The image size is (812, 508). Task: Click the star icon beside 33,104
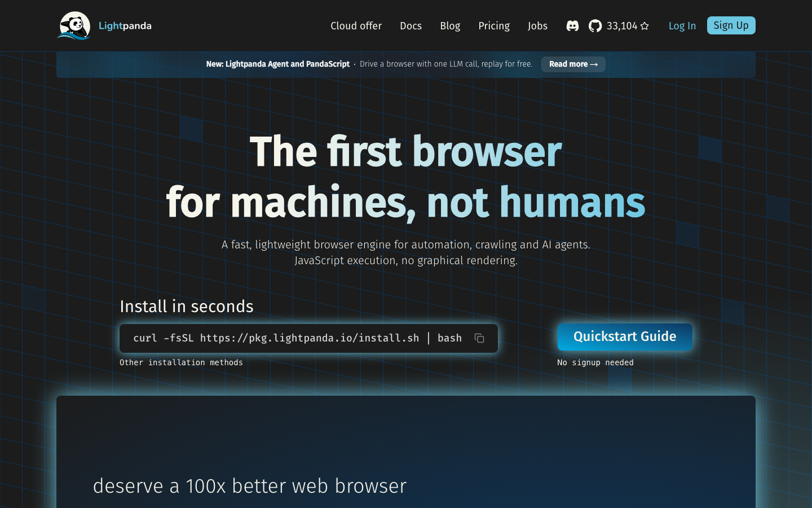coord(645,26)
